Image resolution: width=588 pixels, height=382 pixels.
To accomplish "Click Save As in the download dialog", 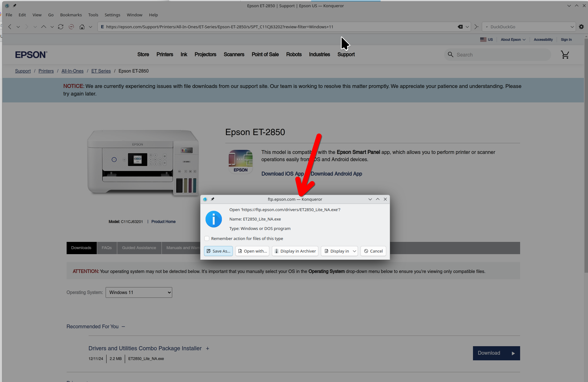I will (x=218, y=251).
